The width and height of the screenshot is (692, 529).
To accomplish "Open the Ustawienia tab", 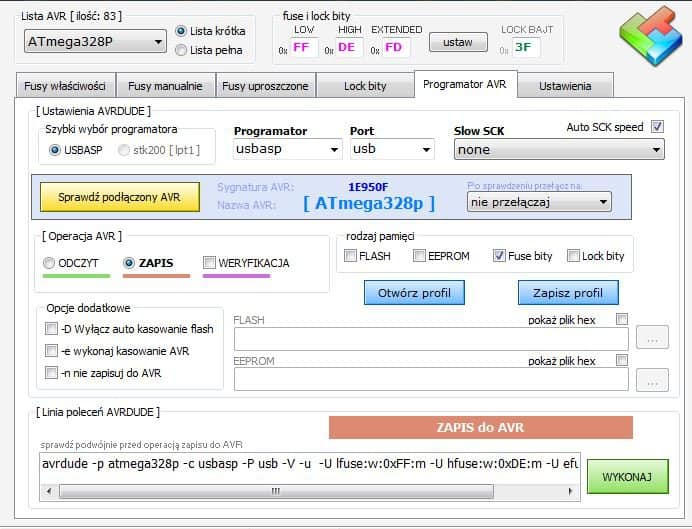I will pyautogui.click(x=565, y=86).
